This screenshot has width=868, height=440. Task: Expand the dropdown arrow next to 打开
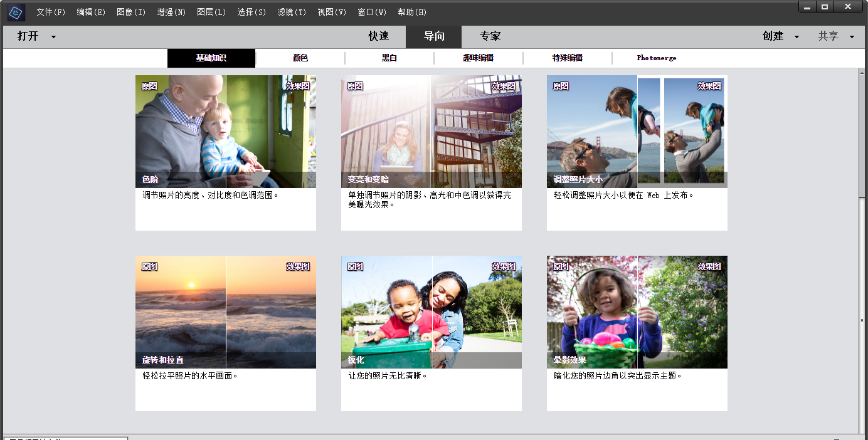pyautogui.click(x=53, y=37)
